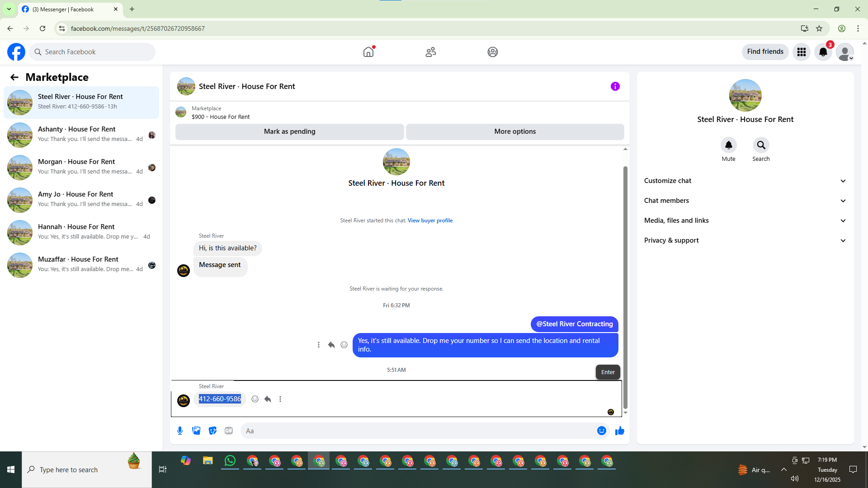Open WhatsApp from the taskbar

pyautogui.click(x=230, y=461)
